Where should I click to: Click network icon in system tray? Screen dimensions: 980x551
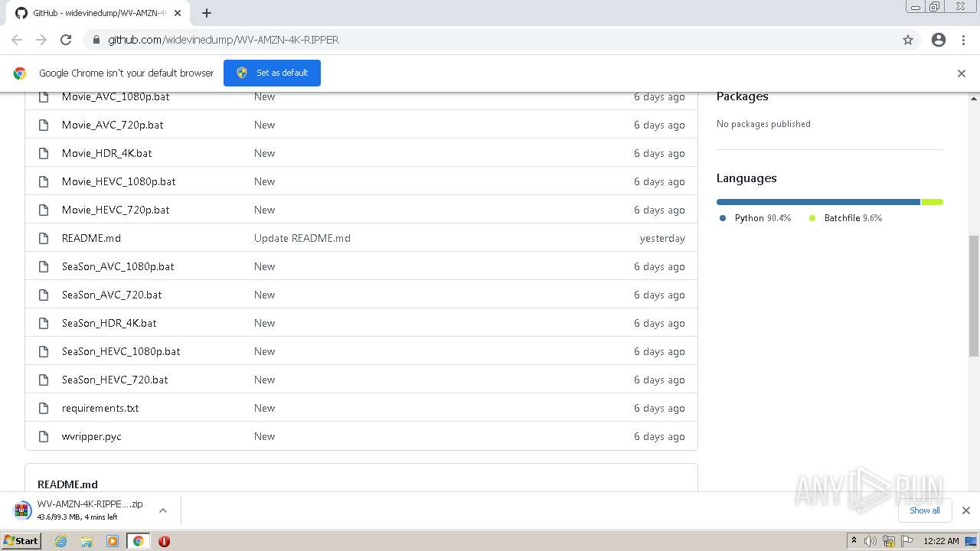point(889,541)
